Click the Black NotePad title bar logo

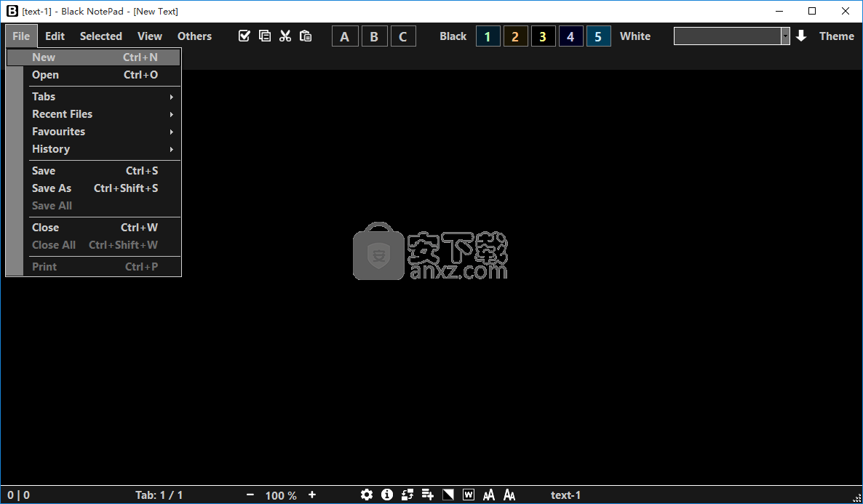coord(12,11)
